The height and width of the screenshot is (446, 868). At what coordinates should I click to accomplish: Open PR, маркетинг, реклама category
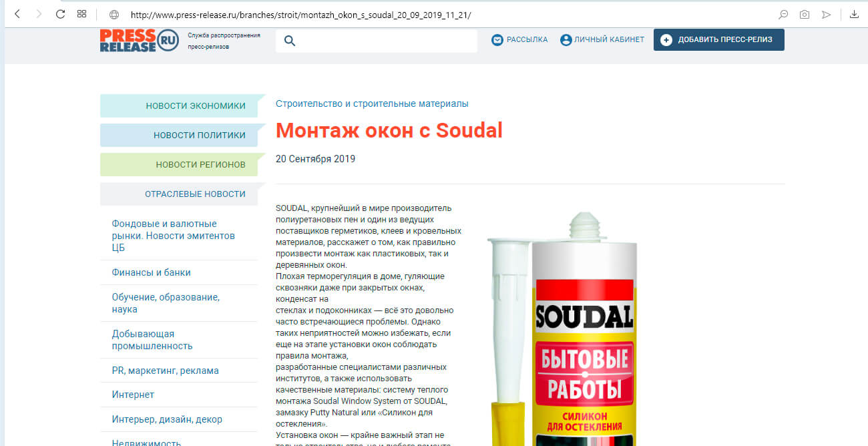point(166,371)
